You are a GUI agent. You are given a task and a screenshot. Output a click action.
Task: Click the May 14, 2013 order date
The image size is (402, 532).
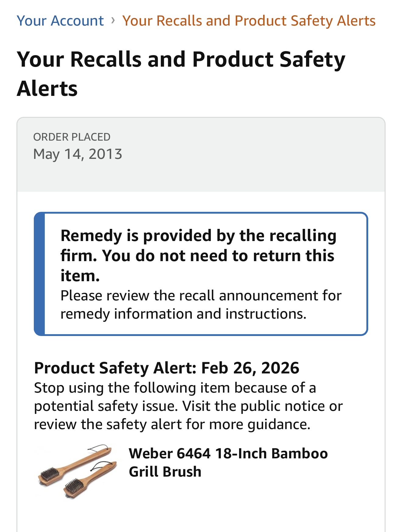(78, 154)
